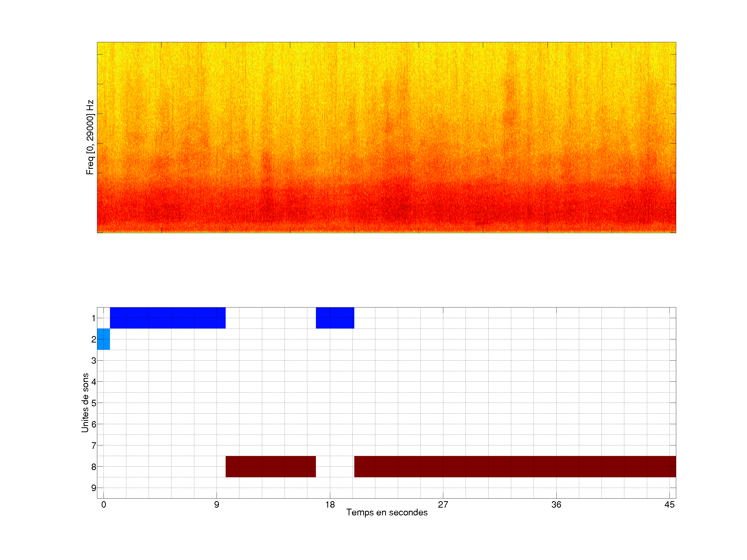Click the y-axis tick label 5

click(94, 403)
